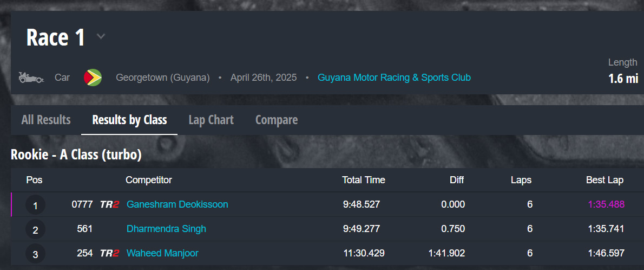Switch to the All Results tab
This screenshot has height=270, width=644.
pos(46,120)
